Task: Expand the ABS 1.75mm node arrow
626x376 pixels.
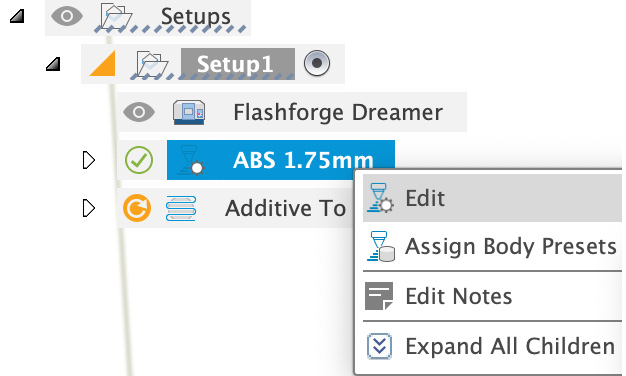Action: pos(89,160)
